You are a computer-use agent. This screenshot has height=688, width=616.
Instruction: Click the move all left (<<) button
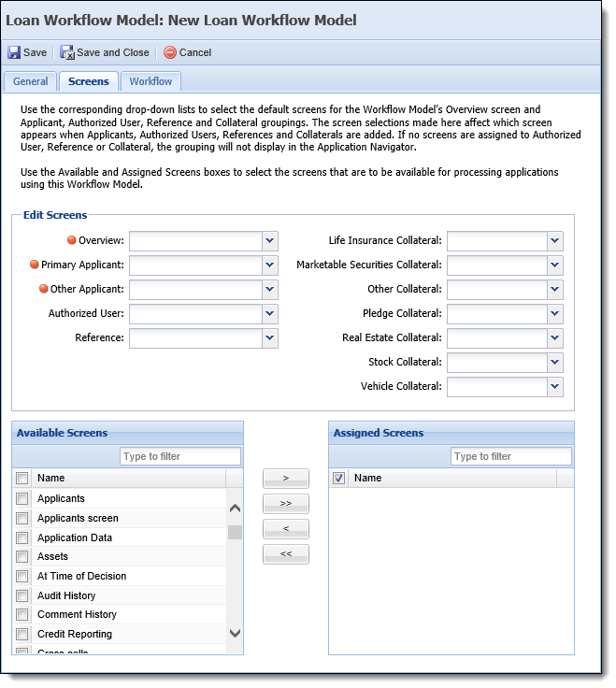pos(286,554)
